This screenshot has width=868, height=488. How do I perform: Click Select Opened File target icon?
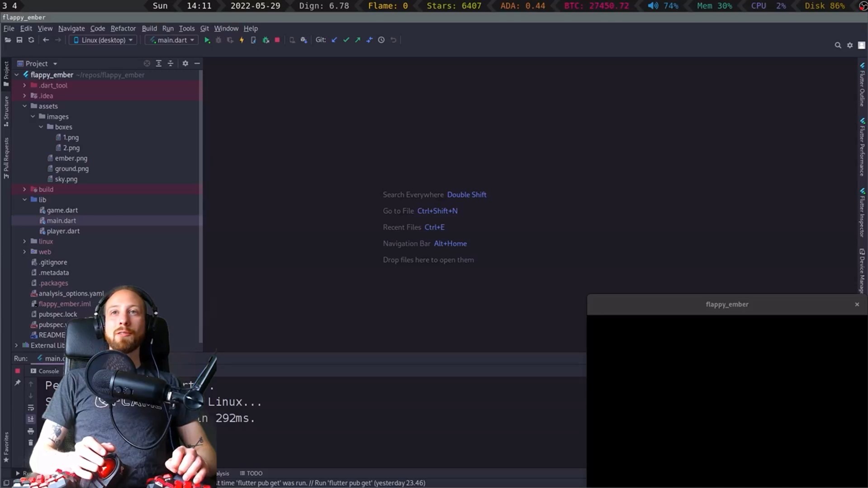click(147, 64)
